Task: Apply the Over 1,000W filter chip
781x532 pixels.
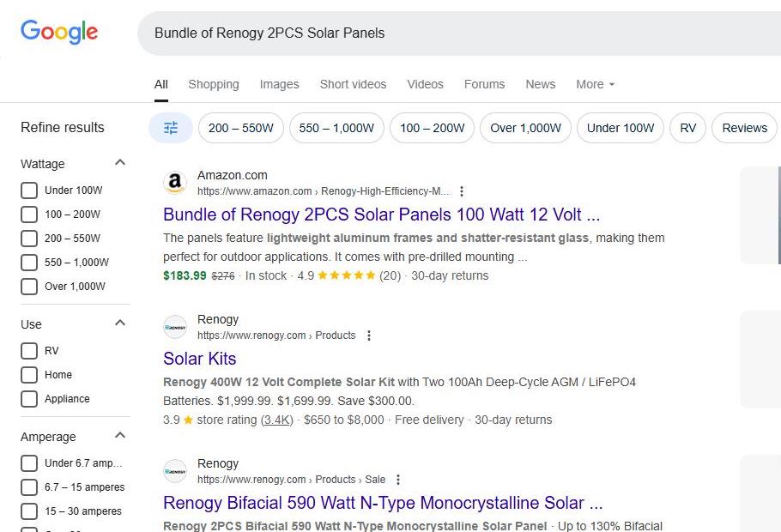Action: (525, 128)
